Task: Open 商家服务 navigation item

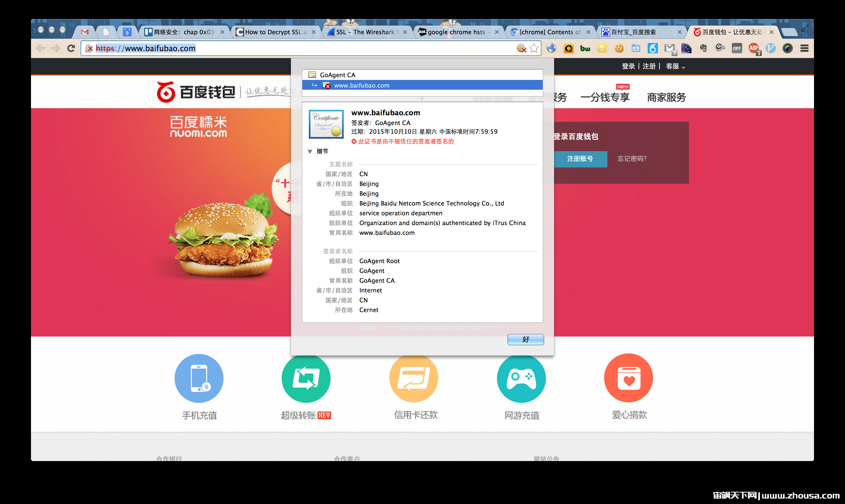Action: pyautogui.click(x=666, y=98)
